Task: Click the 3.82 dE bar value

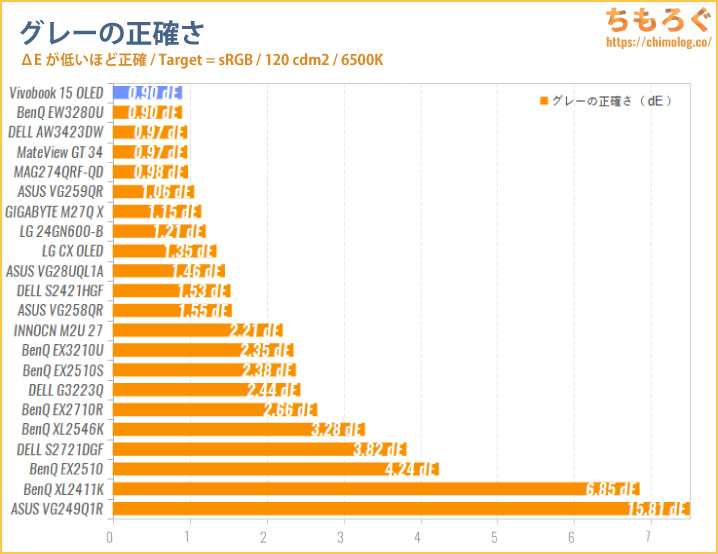Action: tap(380, 449)
